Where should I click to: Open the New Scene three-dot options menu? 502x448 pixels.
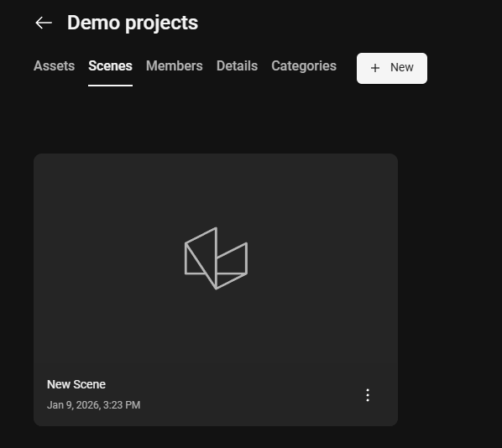368,395
